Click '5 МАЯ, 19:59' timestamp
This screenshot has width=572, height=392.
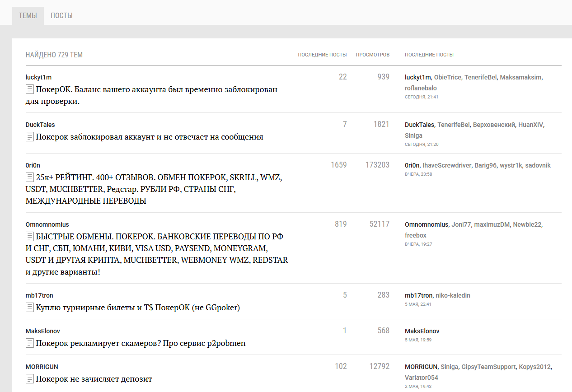click(x=418, y=340)
